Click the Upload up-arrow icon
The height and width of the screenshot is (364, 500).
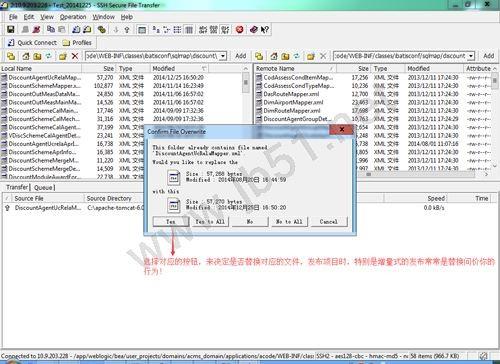[x=127, y=29]
